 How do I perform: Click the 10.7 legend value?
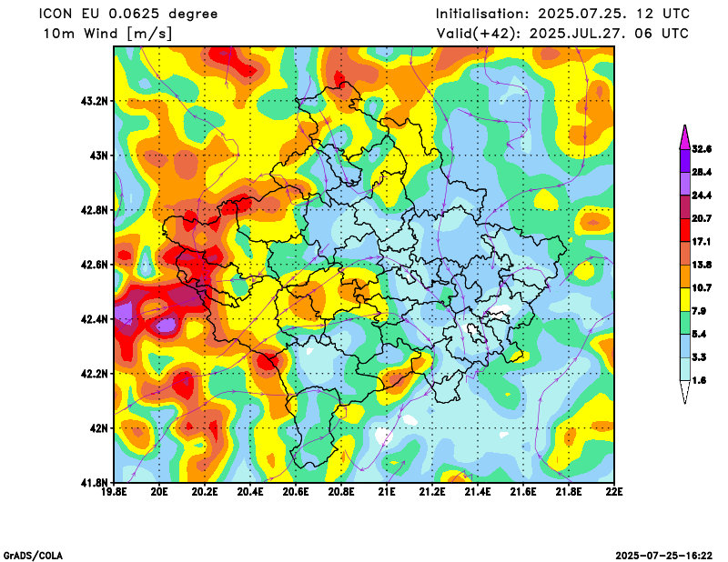coord(702,288)
